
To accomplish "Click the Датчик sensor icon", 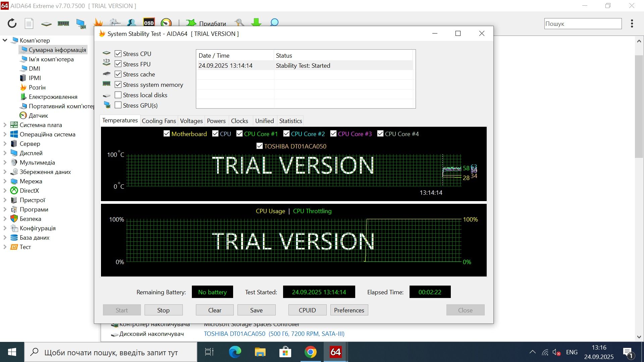I will click(x=23, y=115).
